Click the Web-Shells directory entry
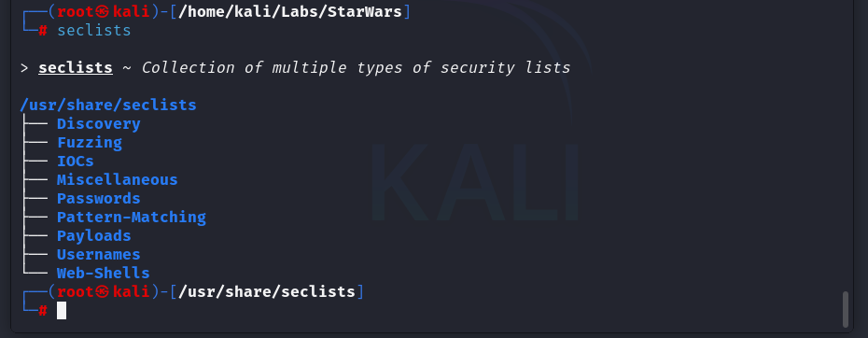The image size is (868, 338). [x=103, y=274]
